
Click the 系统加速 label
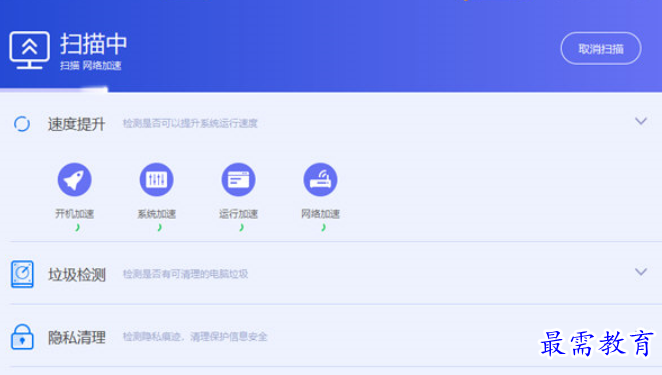coord(156,214)
